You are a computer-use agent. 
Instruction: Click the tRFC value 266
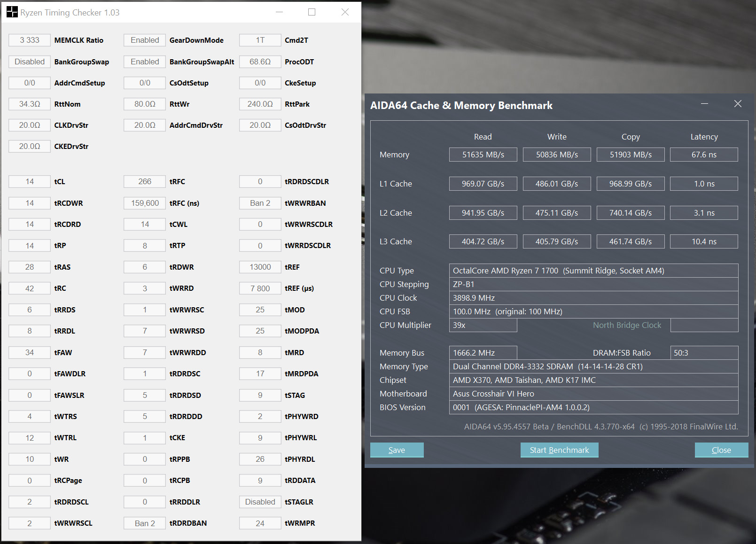(145, 182)
